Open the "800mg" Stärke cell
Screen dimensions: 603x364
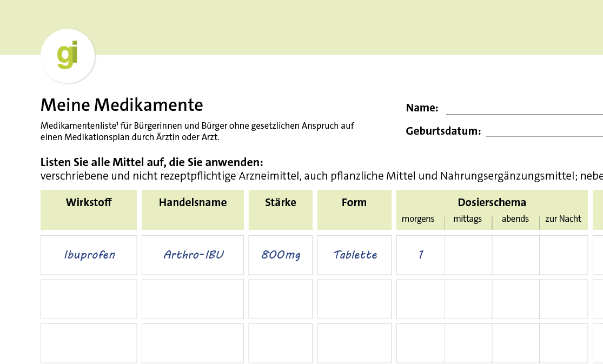click(x=280, y=255)
